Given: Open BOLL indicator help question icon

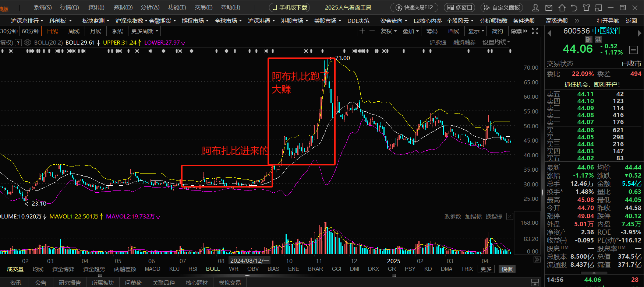Looking at the screenshot, I should tap(18, 42).
